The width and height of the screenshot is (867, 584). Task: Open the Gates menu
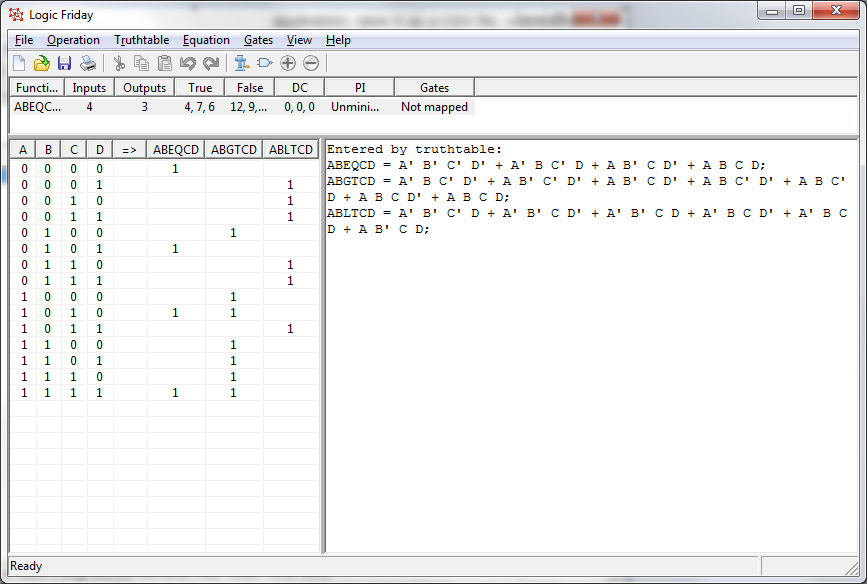click(258, 40)
